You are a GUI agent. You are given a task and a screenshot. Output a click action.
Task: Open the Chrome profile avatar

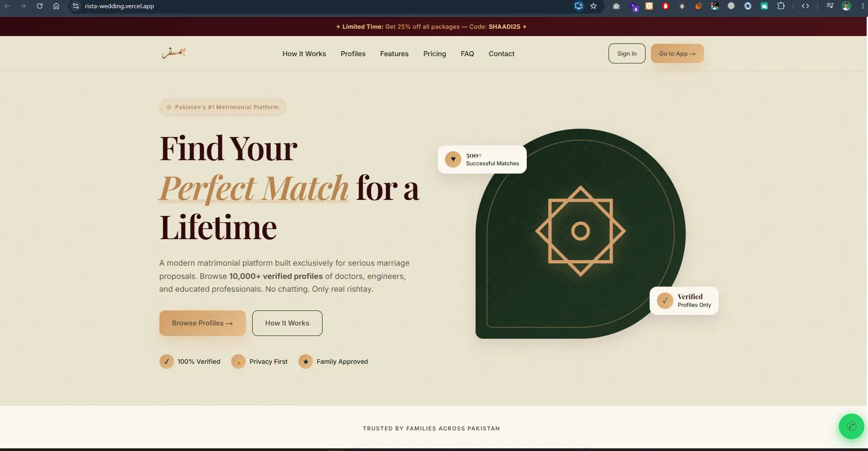click(847, 6)
